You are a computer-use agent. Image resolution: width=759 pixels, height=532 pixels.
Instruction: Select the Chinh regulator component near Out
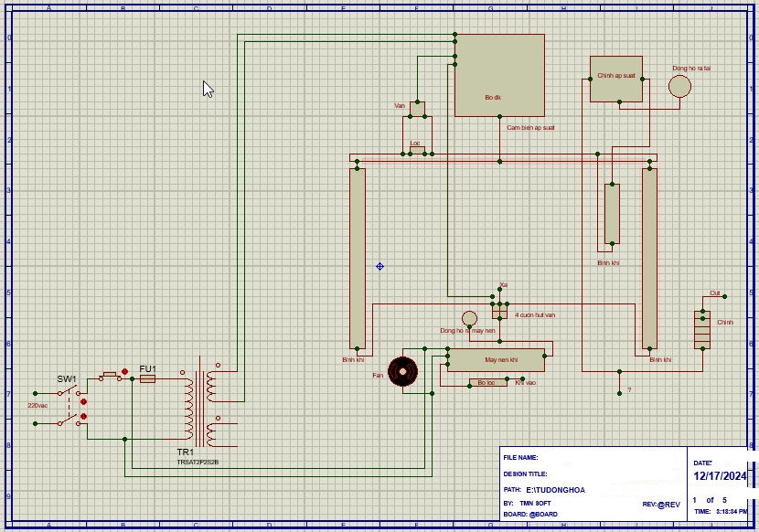pyautogui.click(x=702, y=330)
